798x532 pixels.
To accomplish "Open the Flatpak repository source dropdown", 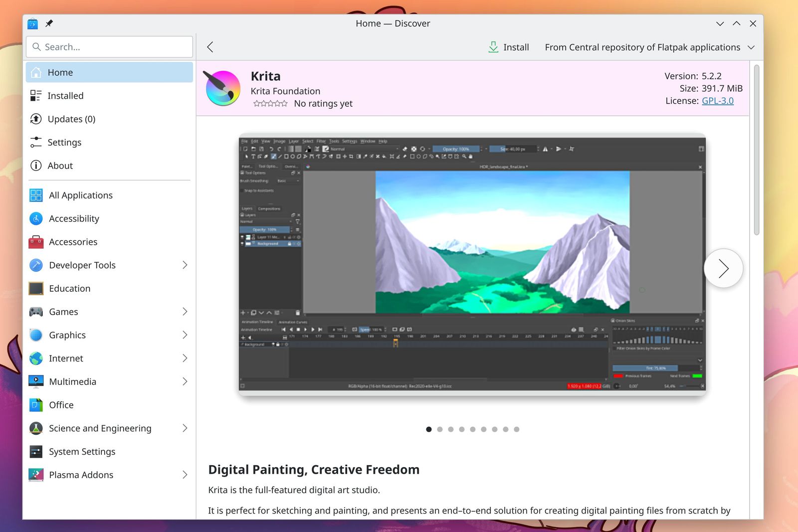I will tap(751, 47).
